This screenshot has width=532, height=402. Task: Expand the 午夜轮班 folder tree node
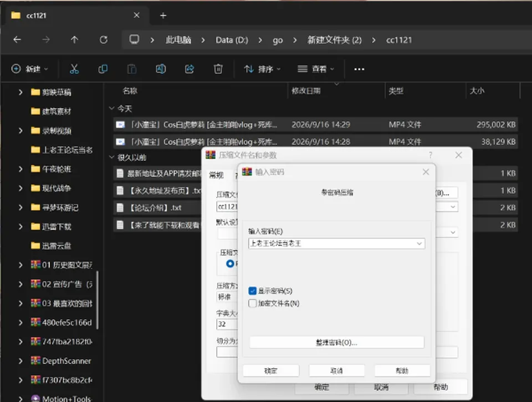click(x=21, y=169)
